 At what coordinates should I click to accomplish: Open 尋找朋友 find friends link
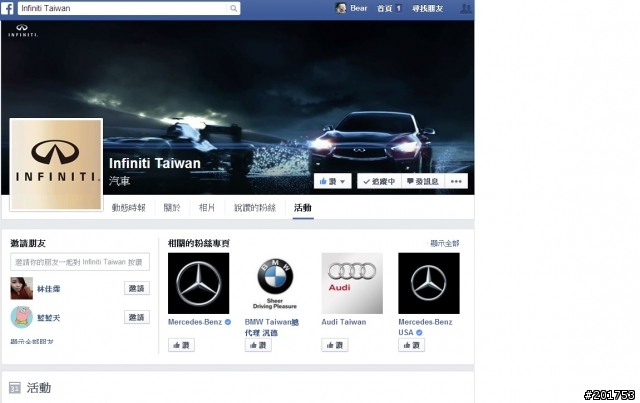[427, 8]
